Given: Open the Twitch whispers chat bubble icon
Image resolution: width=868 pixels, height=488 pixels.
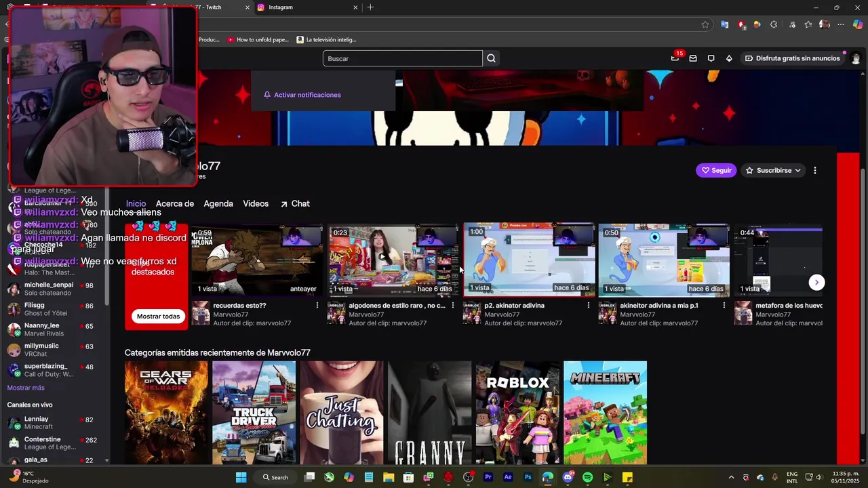Looking at the screenshot, I should pyautogui.click(x=711, y=58).
